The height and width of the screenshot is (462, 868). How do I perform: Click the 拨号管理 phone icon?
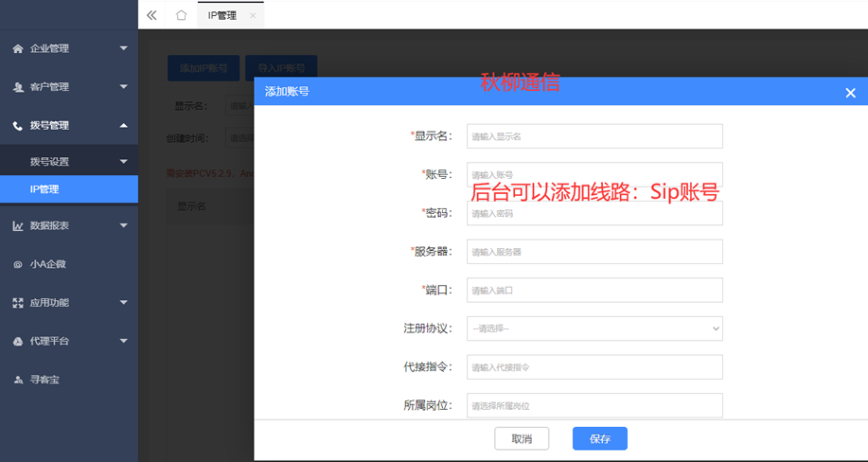(18, 126)
